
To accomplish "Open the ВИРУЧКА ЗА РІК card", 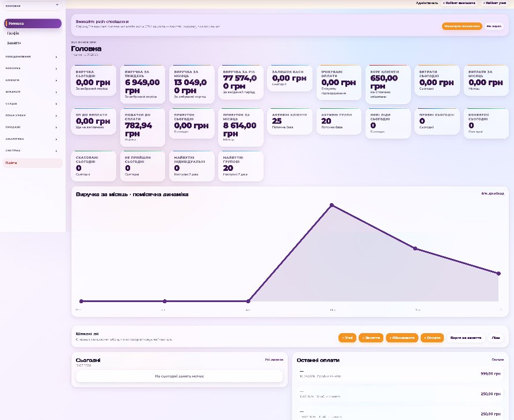I will point(241,82).
